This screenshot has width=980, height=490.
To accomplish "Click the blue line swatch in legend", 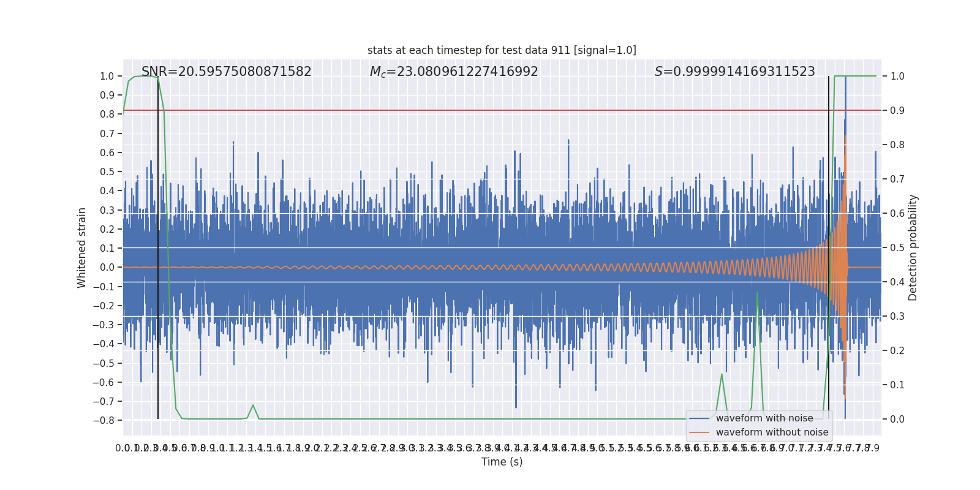I will [699, 418].
